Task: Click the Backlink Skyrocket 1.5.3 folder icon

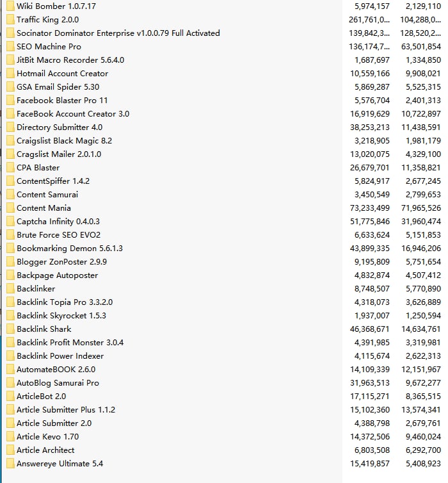Action: pyautogui.click(x=10, y=315)
